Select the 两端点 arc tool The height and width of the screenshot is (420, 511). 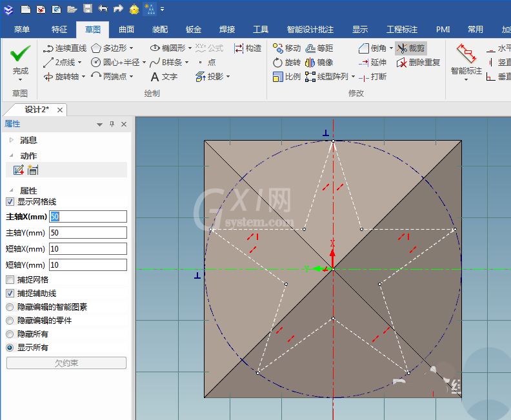(109, 77)
